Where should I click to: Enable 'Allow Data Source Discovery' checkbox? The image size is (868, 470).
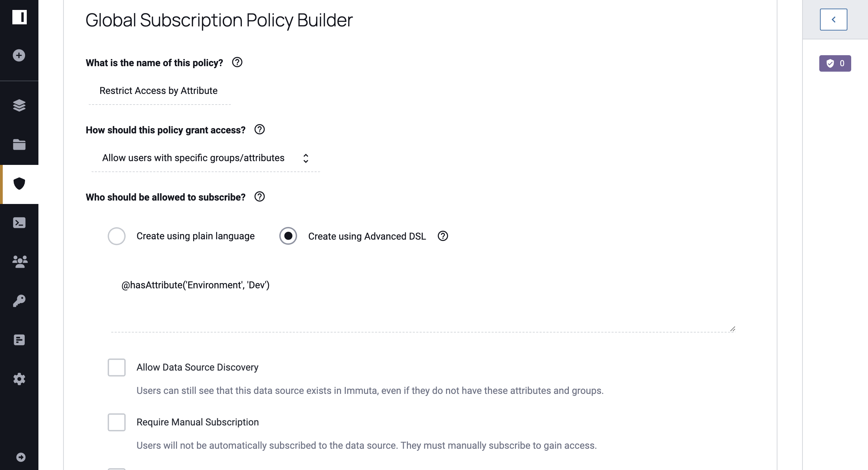116,366
